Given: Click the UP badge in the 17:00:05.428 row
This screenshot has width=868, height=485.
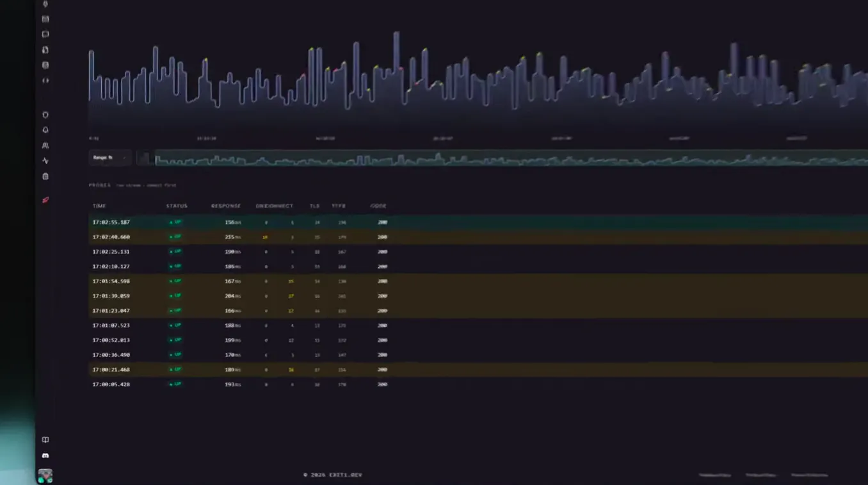Looking at the screenshot, I should tap(175, 384).
